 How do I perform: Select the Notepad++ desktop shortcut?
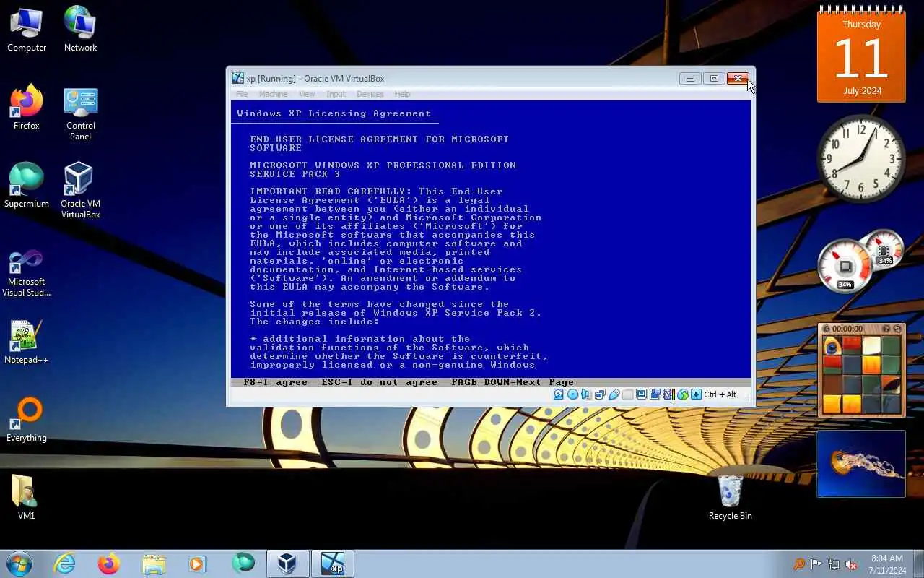(x=27, y=342)
